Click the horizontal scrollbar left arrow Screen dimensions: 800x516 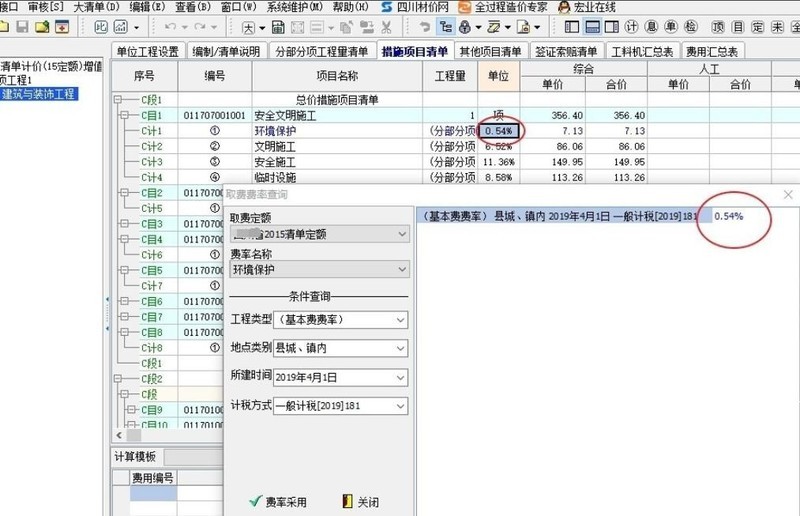(119, 435)
